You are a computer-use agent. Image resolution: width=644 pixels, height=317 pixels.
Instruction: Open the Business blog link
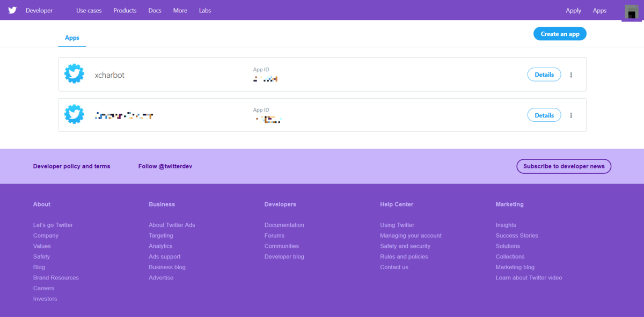coord(167,267)
